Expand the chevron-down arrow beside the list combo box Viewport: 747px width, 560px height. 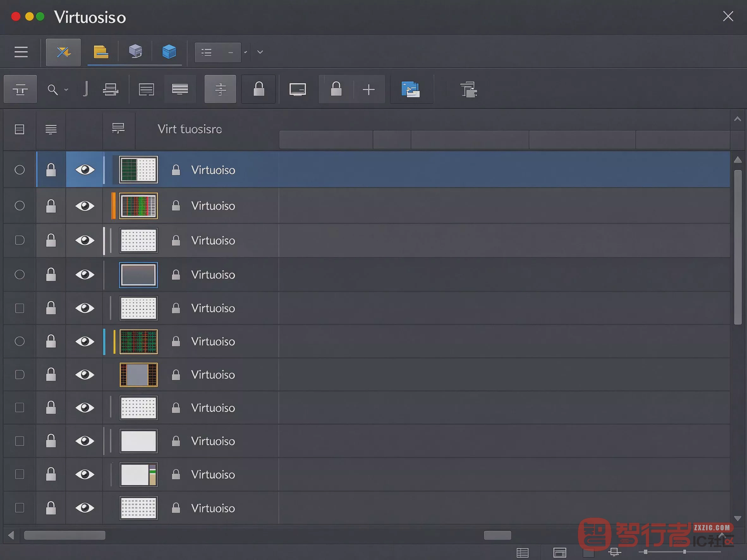(x=260, y=52)
